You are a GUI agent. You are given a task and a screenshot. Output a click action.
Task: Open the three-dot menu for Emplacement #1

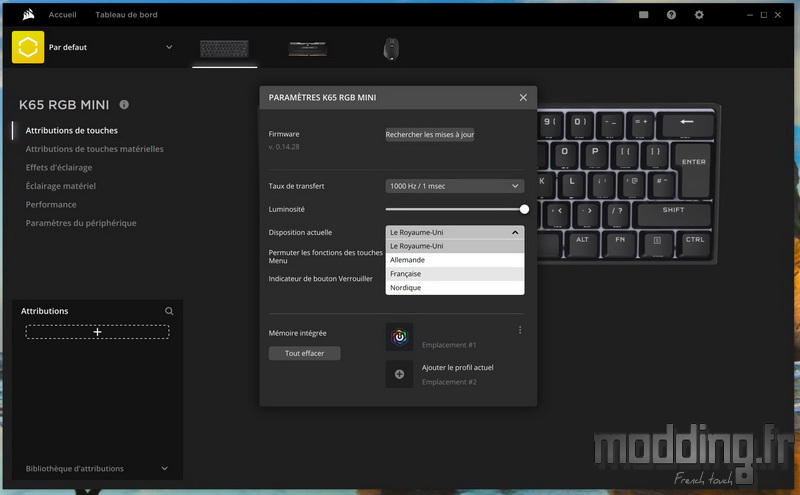520,330
